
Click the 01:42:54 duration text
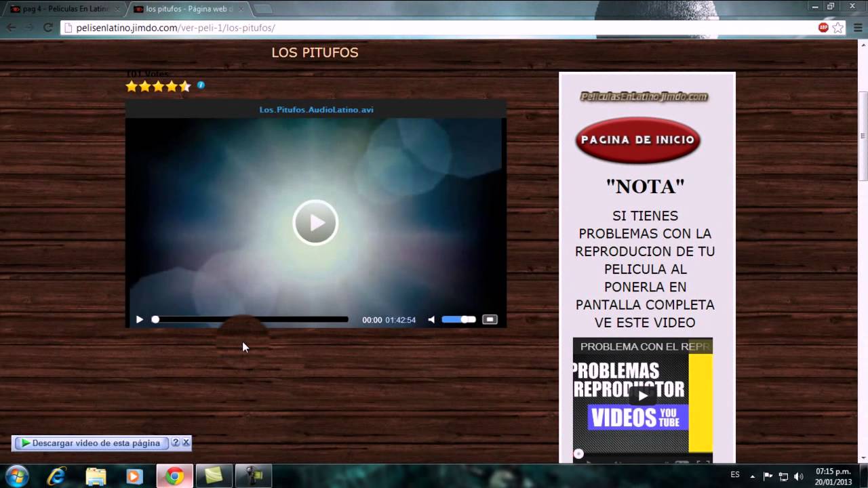400,320
